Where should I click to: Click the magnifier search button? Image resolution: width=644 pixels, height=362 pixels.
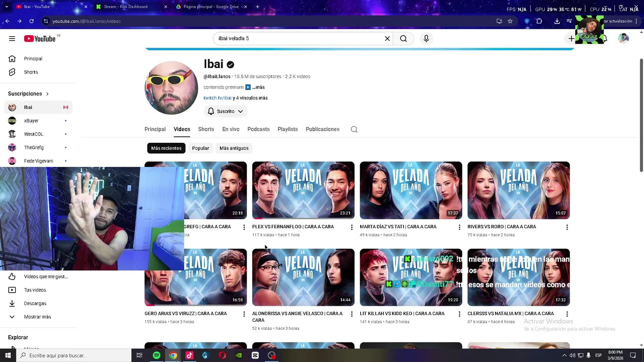point(404,39)
